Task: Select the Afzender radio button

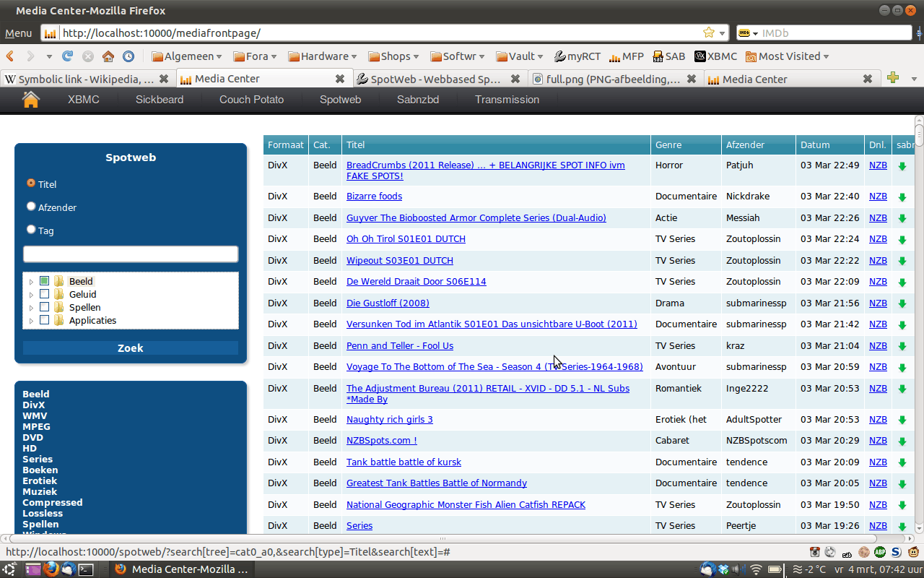Action: 31,206
